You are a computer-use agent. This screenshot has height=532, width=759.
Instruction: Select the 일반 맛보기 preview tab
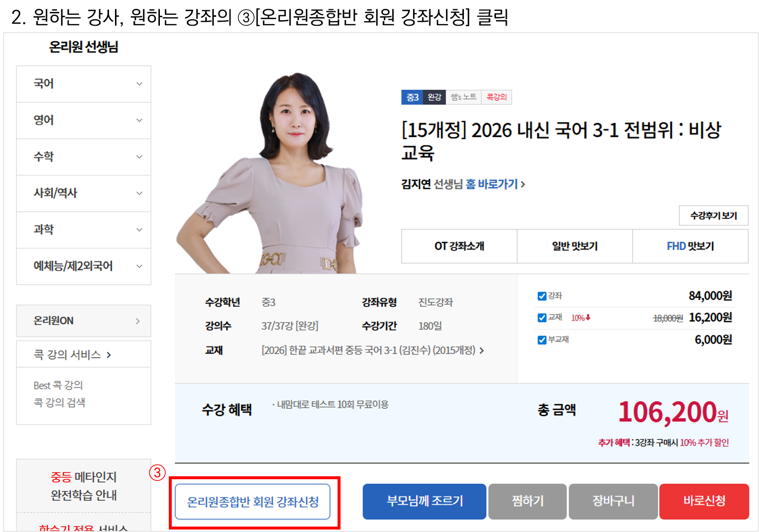click(574, 246)
